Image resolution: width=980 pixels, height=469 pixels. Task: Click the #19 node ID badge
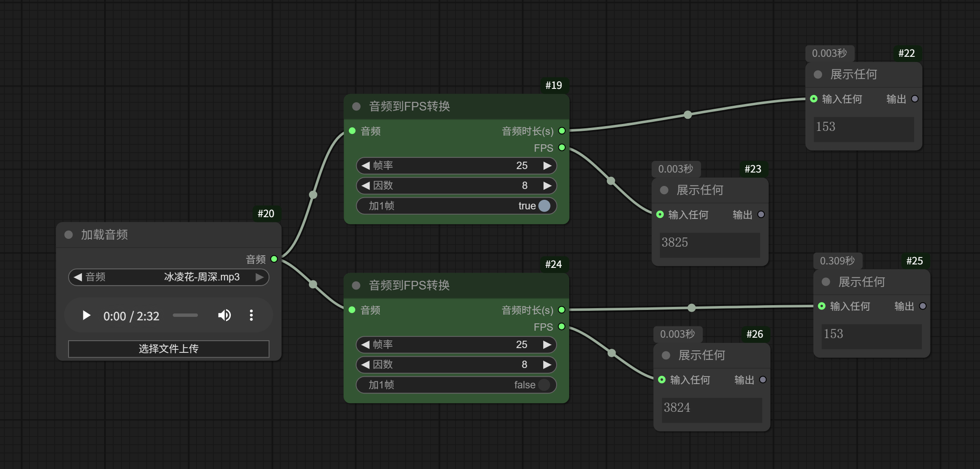tap(554, 85)
